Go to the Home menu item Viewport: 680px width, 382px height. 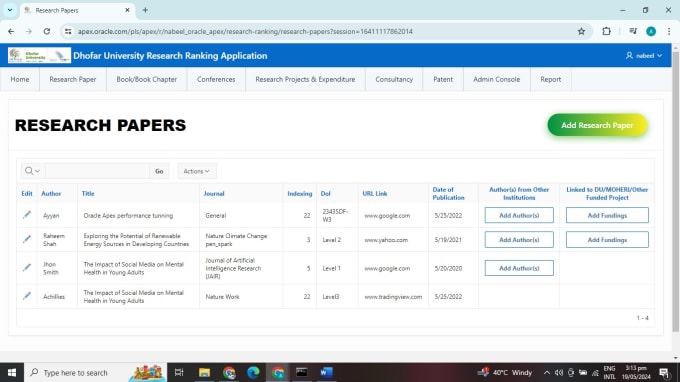pyautogui.click(x=20, y=79)
